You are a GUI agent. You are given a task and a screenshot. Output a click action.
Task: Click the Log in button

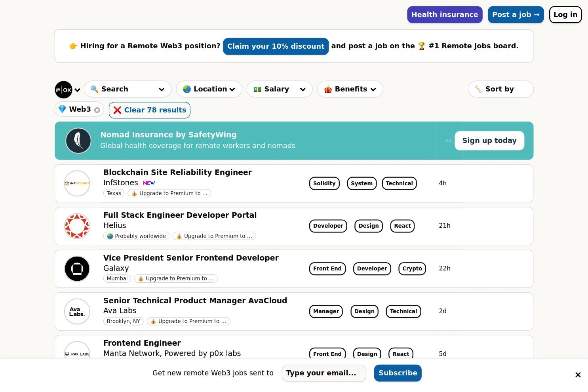(x=565, y=15)
